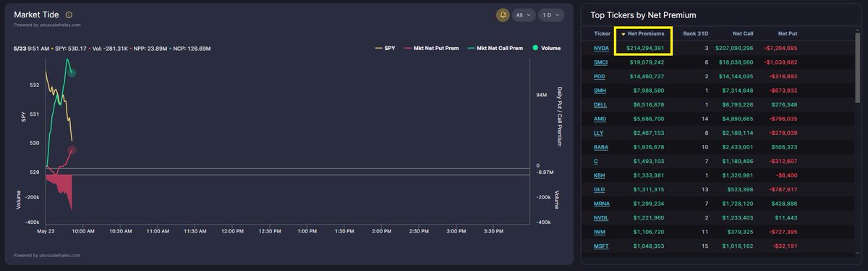This screenshot has height=271, width=868.
Task: Select SMCI net put value -$1,039,682
Action: (x=782, y=62)
